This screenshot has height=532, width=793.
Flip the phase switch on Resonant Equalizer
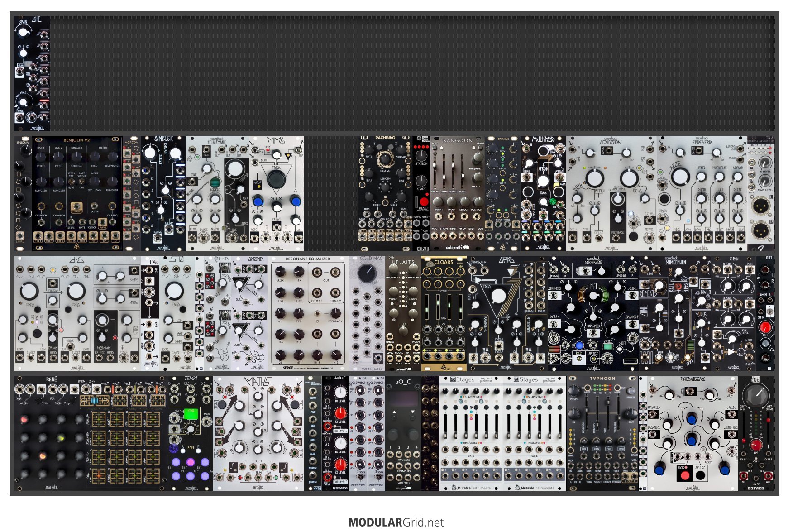click(x=317, y=313)
